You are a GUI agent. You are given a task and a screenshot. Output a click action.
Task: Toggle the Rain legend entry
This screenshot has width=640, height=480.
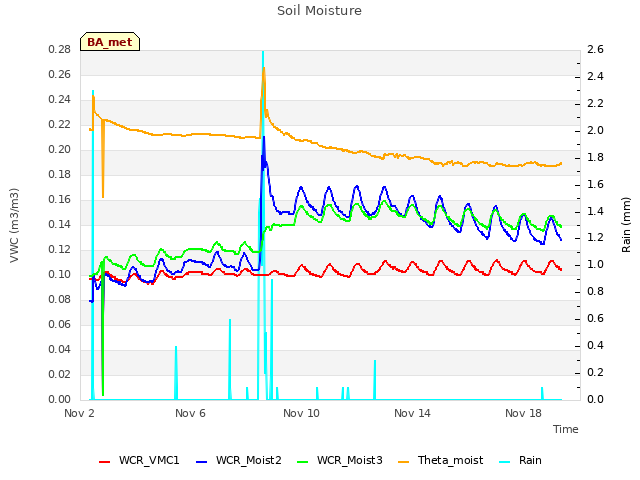point(520,460)
